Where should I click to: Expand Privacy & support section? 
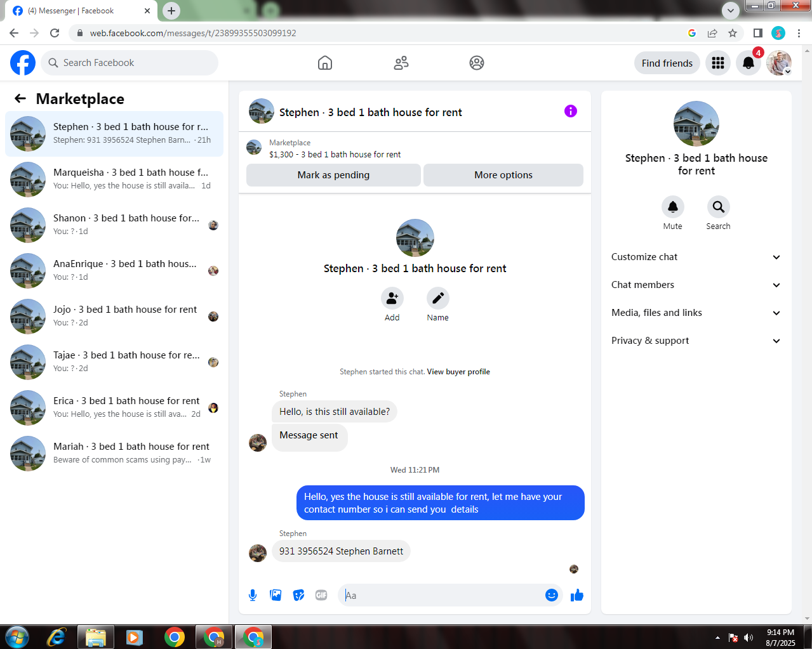coord(696,341)
